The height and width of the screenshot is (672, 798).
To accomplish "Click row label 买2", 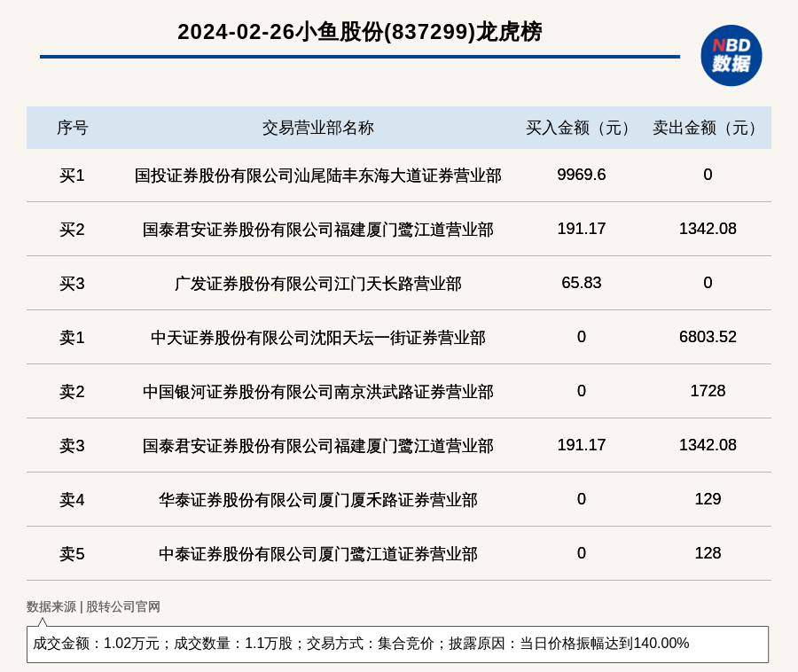I will tap(73, 230).
